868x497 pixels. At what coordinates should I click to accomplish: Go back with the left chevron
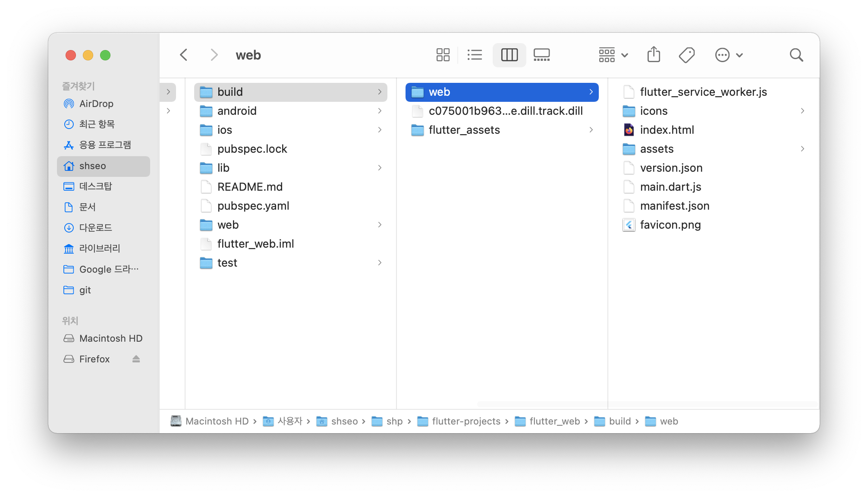(184, 55)
